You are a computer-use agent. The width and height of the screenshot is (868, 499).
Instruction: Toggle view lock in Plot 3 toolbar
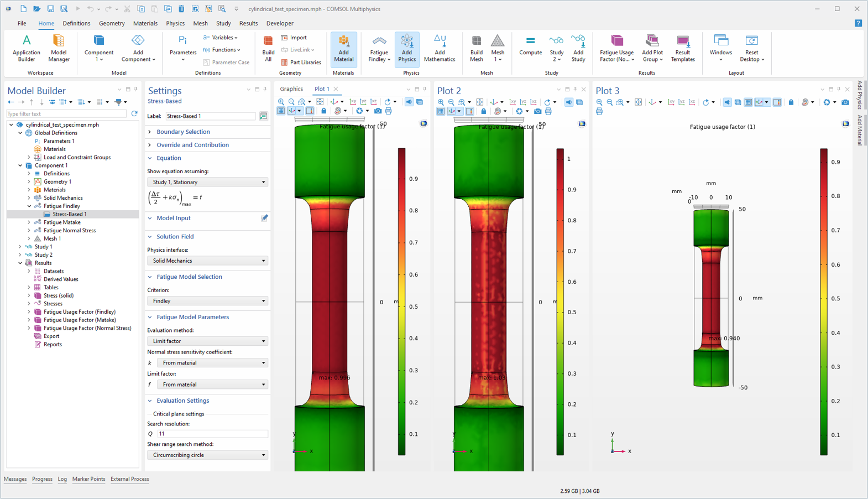[791, 102]
